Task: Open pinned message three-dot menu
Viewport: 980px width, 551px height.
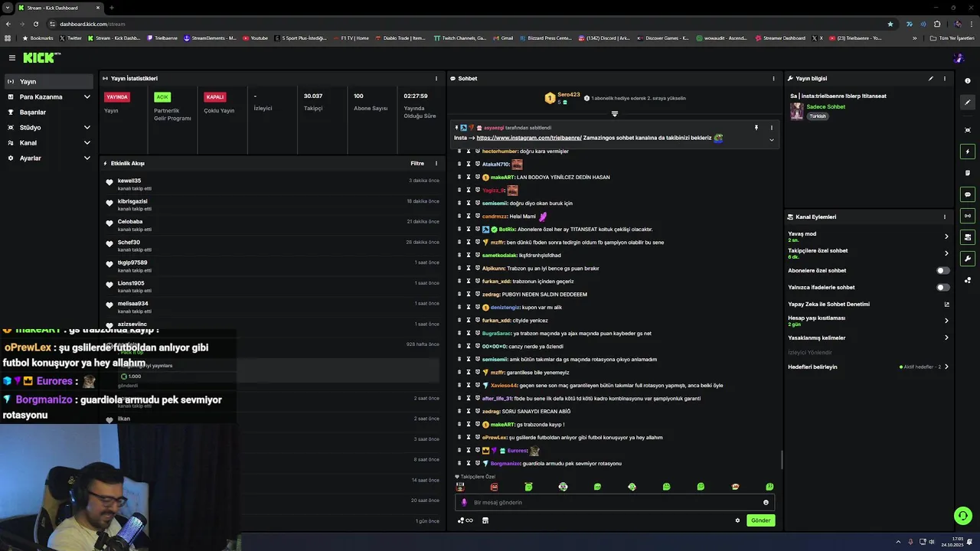Action: pyautogui.click(x=771, y=128)
